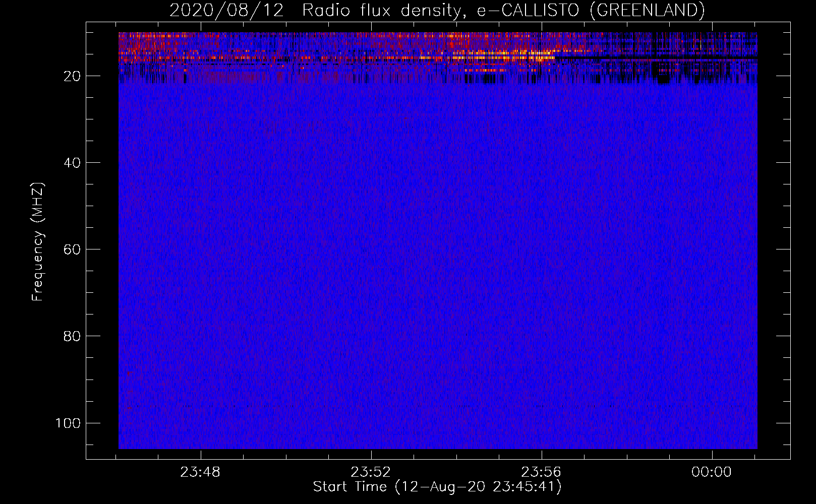Click the 23:56 time tick label

click(541, 472)
